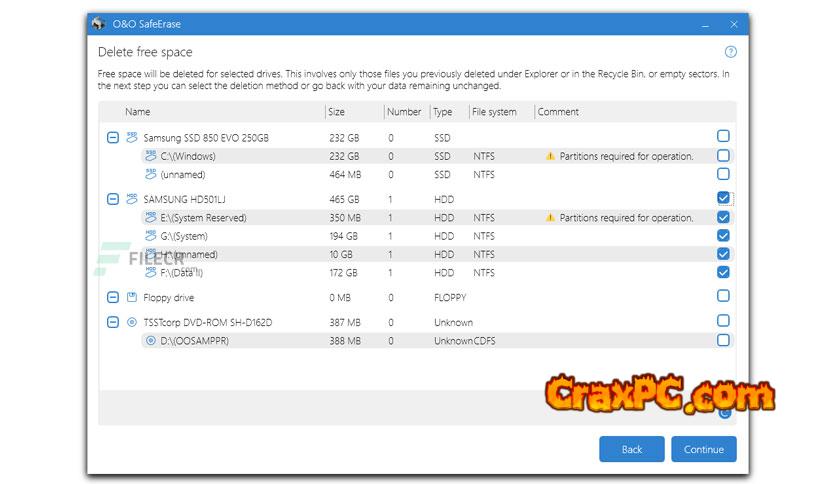Viewport: 836px width, 484px height.
Task: Click the help question mark icon
Action: (730, 52)
